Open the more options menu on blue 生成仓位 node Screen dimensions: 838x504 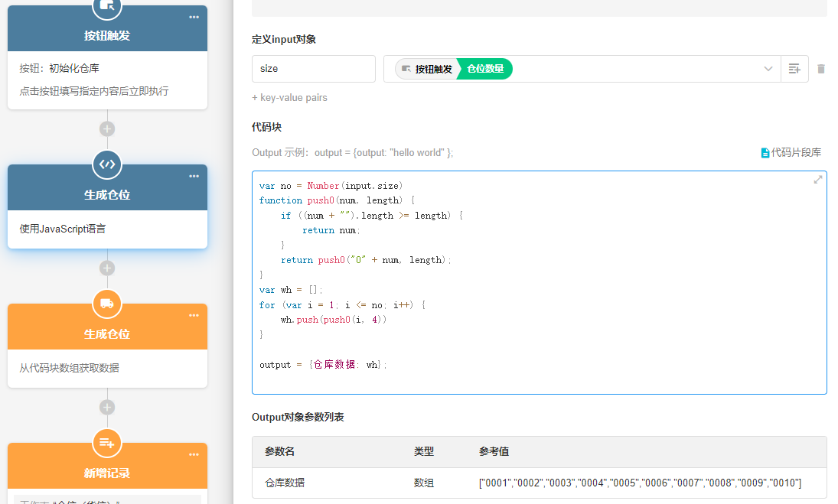194,177
